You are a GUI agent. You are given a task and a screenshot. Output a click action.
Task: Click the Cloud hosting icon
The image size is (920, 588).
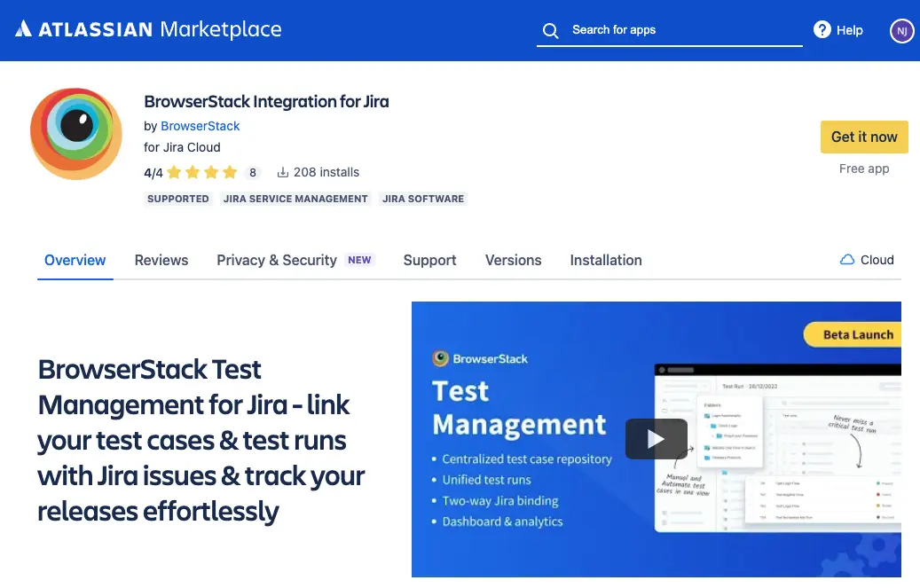[x=847, y=260]
